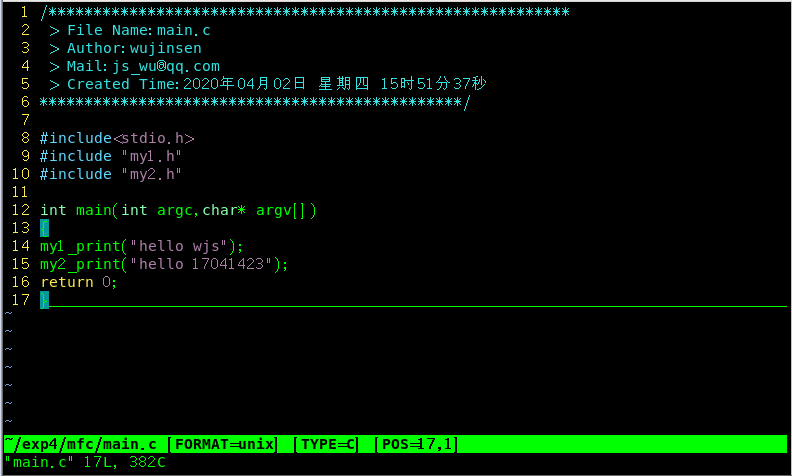The height and width of the screenshot is (476, 792).
Task: Click the #include<stdio.h> line
Action: pos(116,138)
